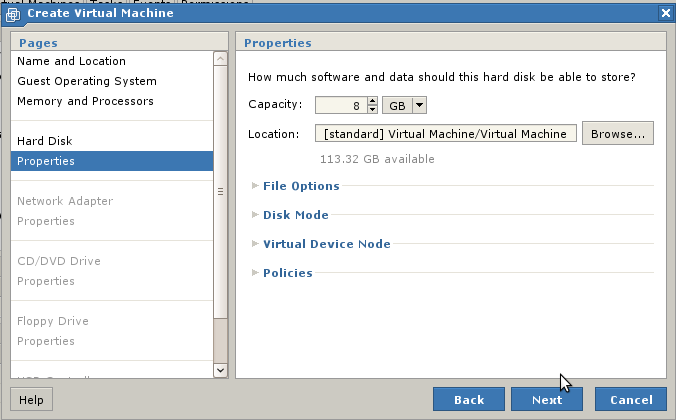
Task: Open the Memory and Processors page
Action: pos(85,101)
